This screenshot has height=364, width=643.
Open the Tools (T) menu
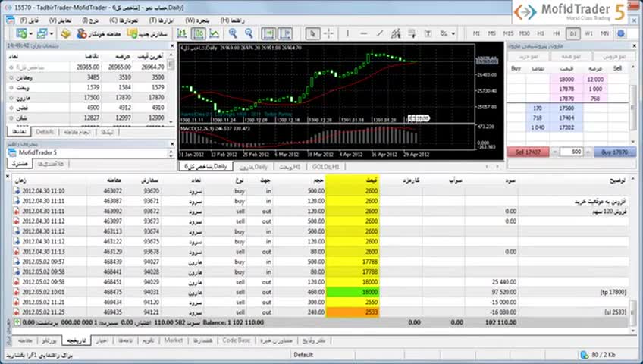click(x=162, y=20)
